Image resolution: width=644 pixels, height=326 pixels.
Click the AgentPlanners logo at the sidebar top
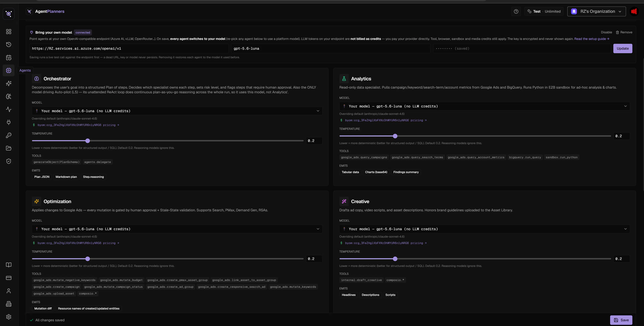coord(8,14)
